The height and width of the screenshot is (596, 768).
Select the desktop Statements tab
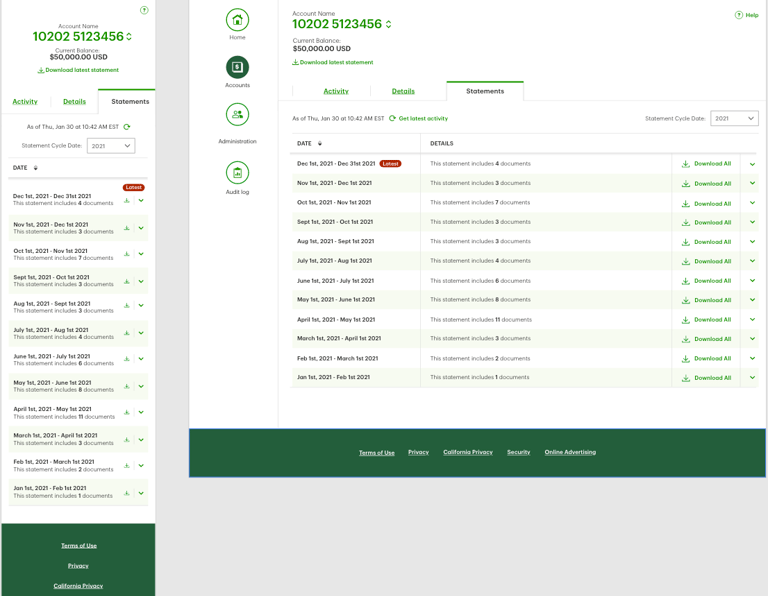(x=485, y=91)
